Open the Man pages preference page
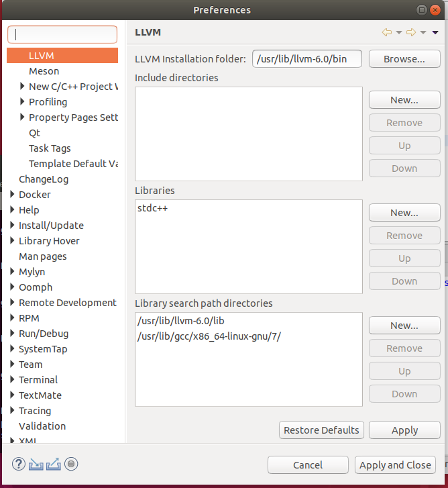 click(x=43, y=256)
